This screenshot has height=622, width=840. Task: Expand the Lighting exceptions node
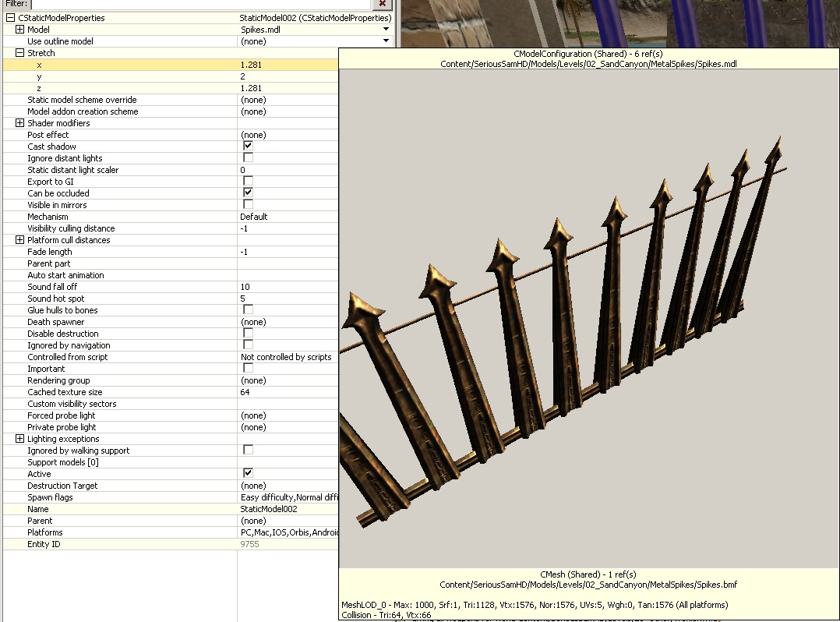tap(19, 439)
